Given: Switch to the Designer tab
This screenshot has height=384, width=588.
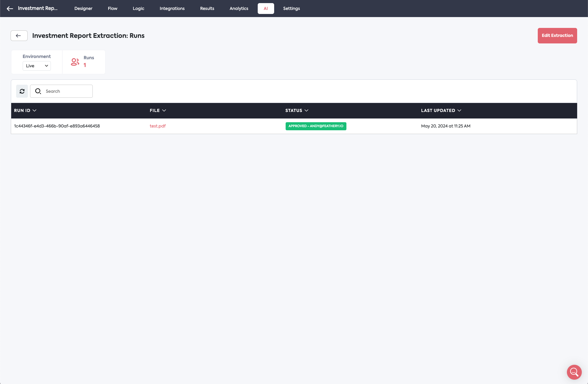Looking at the screenshot, I should click(x=83, y=8).
